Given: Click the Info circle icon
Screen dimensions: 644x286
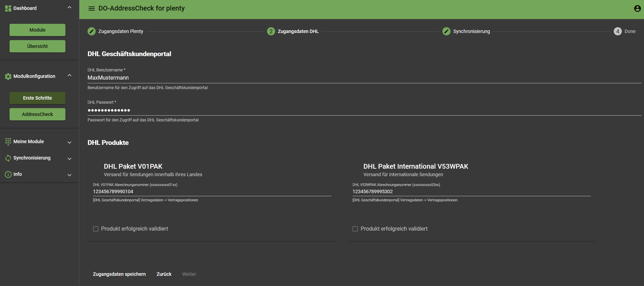Looking at the screenshot, I should (x=8, y=174).
